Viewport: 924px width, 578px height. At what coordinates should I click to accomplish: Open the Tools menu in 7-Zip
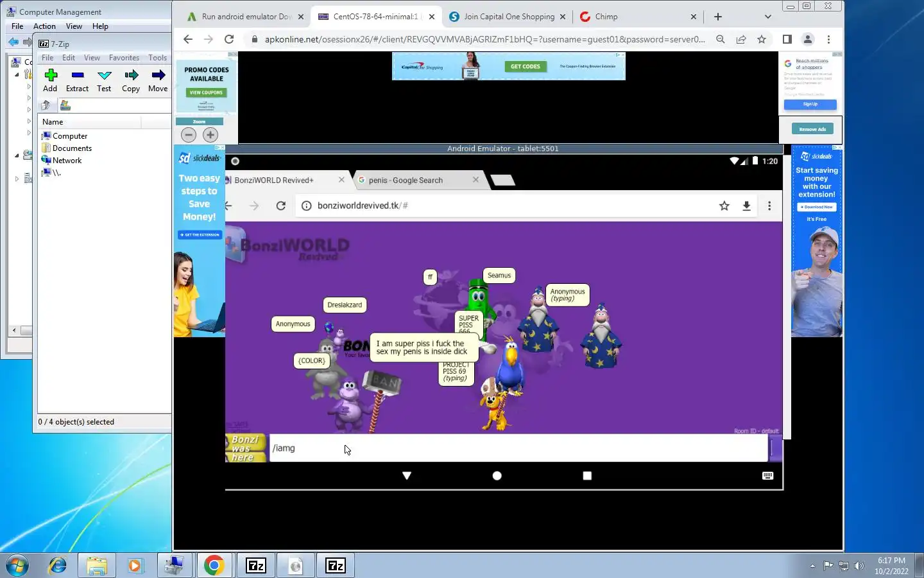157,58
